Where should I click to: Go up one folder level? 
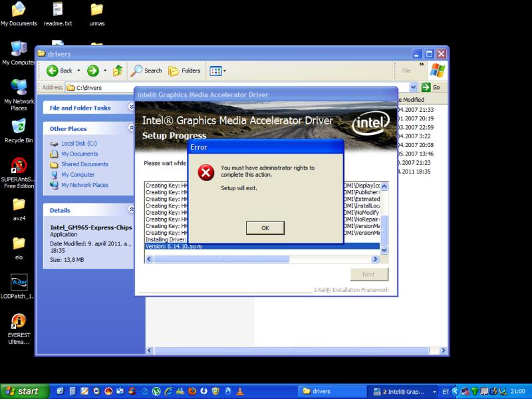(118, 70)
